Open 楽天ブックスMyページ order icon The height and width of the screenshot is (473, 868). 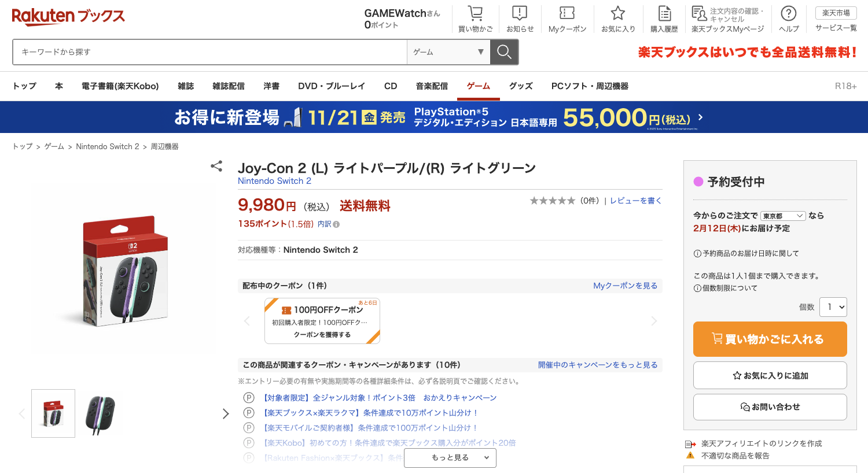point(699,13)
